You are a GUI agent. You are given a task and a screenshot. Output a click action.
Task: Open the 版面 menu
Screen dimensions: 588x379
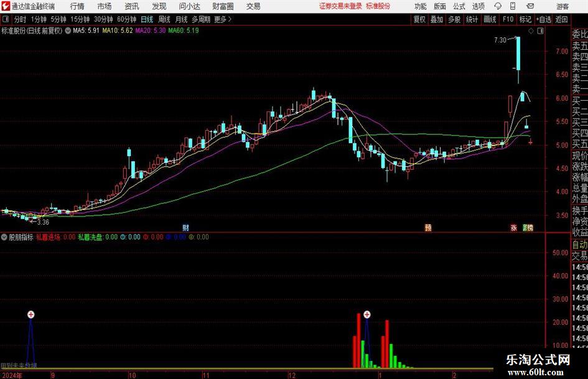[x=440, y=6]
